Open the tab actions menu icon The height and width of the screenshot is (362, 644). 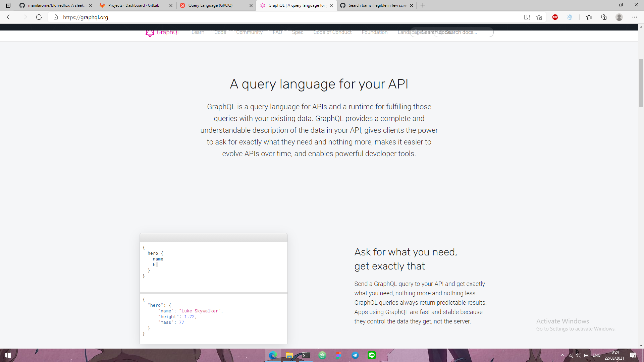click(8, 5)
